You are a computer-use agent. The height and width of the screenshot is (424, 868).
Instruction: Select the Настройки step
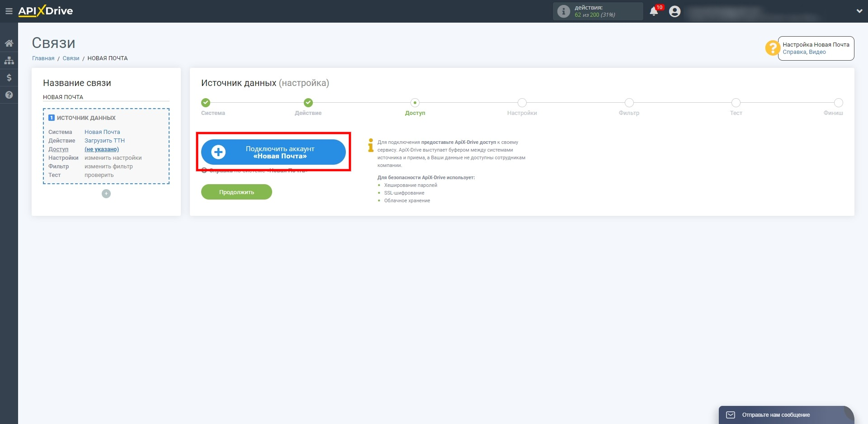click(522, 103)
